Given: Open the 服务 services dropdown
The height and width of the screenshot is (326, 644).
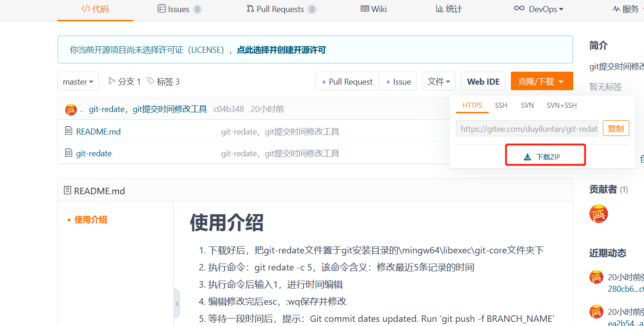Looking at the screenshot, I should (627, 9).
